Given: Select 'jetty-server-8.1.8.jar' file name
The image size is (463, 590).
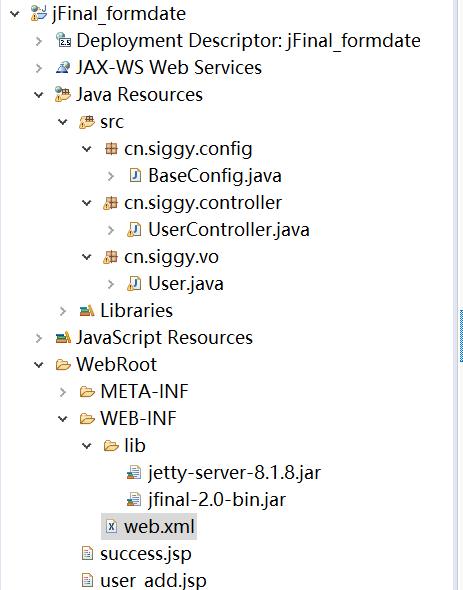Looking at the screenshot, I should pyautogui.click(x=235, y=473).
